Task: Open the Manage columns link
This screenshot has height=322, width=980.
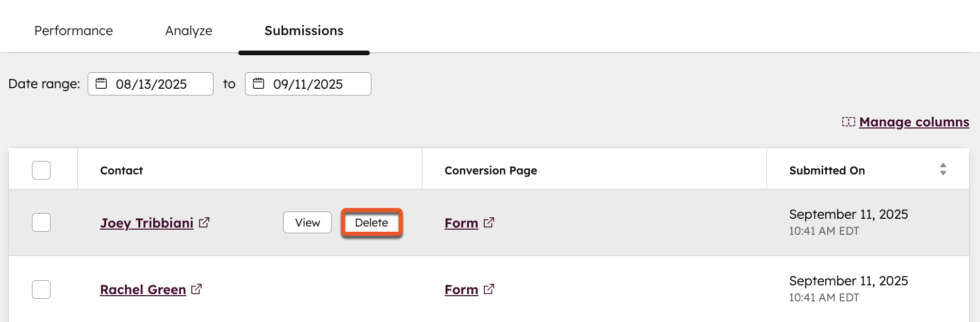Action: (x=913, y=122)
